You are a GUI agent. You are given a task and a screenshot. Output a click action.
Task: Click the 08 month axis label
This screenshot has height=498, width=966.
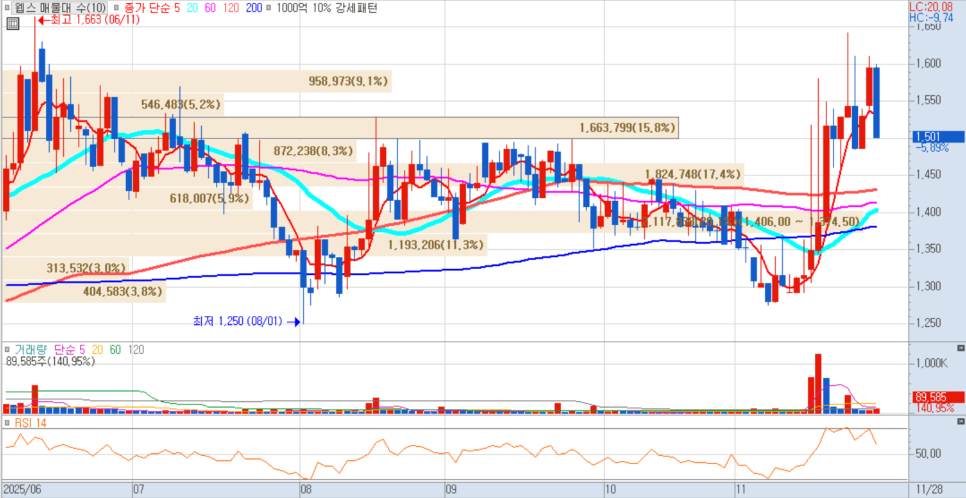[305, 490]
